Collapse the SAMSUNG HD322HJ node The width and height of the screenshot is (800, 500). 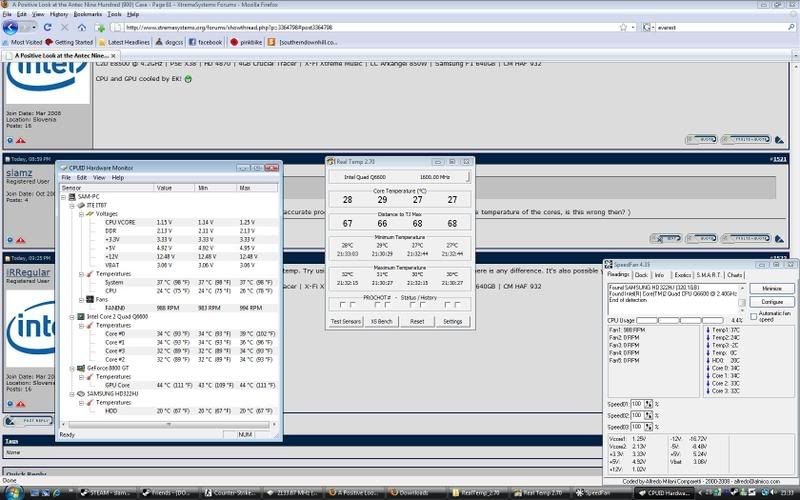pos(72,394)
